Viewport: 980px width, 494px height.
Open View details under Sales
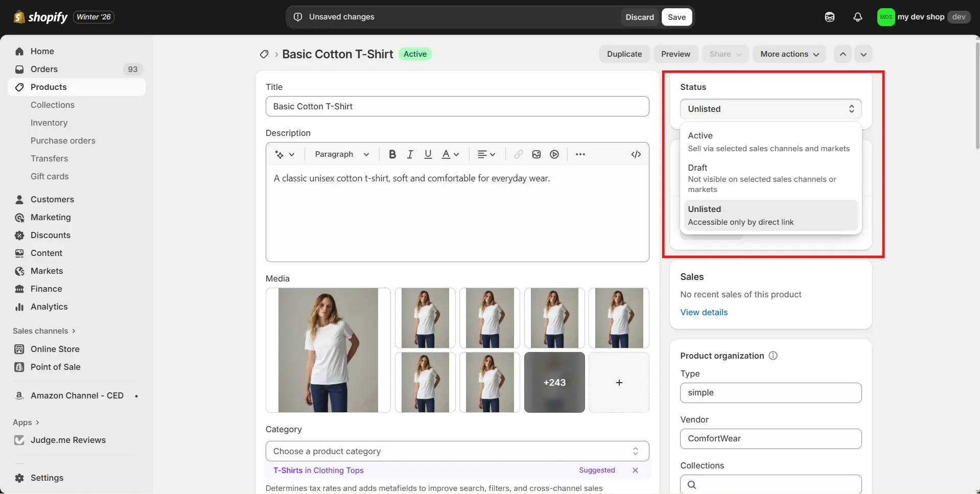704,312
